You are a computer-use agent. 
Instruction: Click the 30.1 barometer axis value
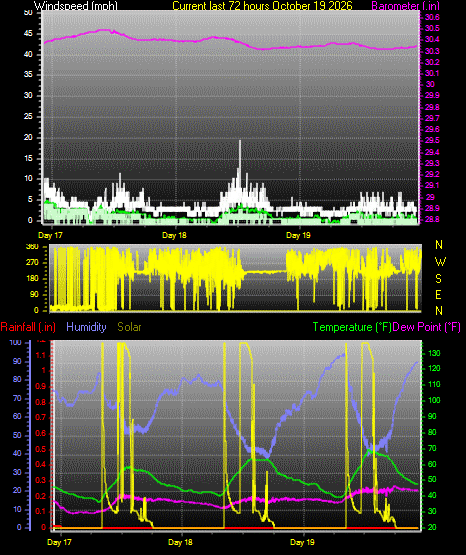coord(432,73)
